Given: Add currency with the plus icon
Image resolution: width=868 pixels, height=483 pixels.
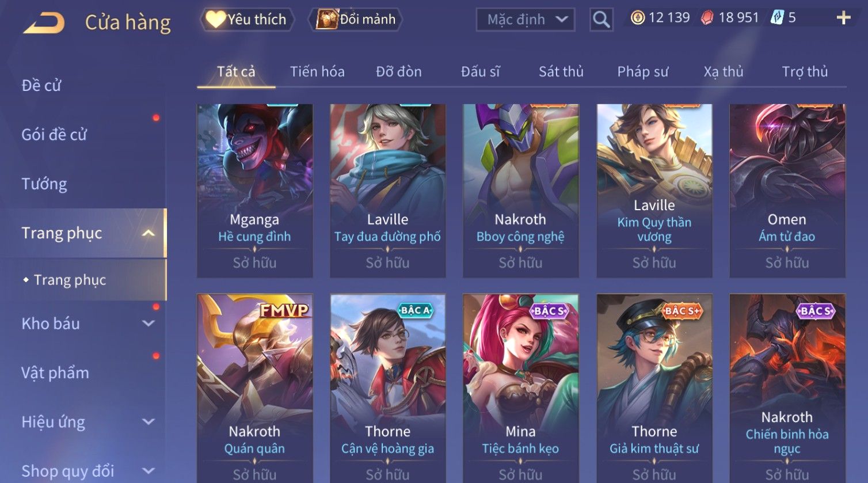Looking at the screenshot, I should tap(843, 18).
